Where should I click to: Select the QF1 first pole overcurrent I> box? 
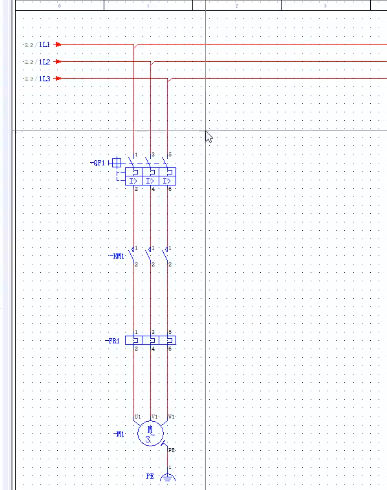point(134,181)
